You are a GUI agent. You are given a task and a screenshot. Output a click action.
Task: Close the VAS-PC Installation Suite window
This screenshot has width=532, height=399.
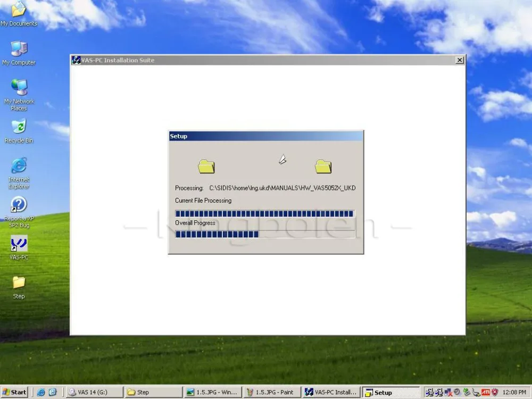coord(460,60)
